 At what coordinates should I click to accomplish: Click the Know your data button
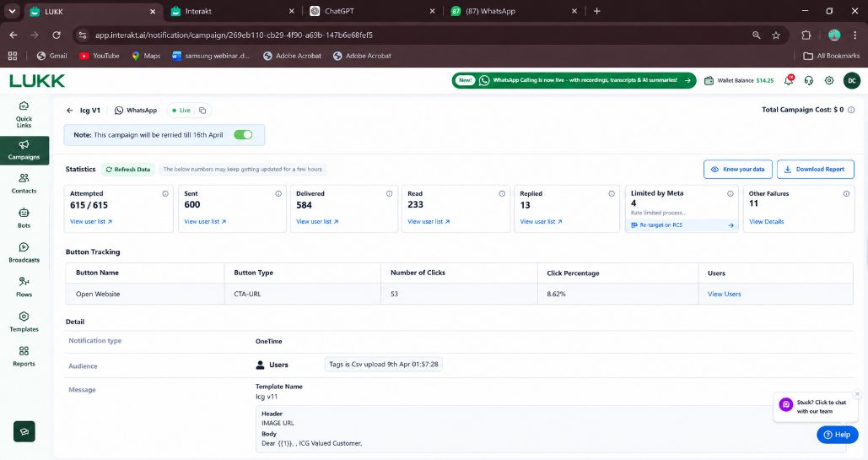pyautogui.click(x=737, y=170)
